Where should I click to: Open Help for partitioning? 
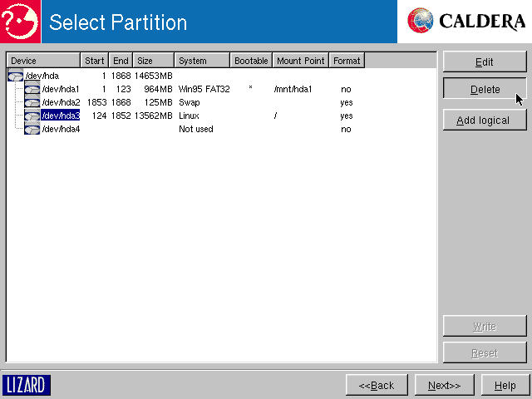tap(505, 386)
